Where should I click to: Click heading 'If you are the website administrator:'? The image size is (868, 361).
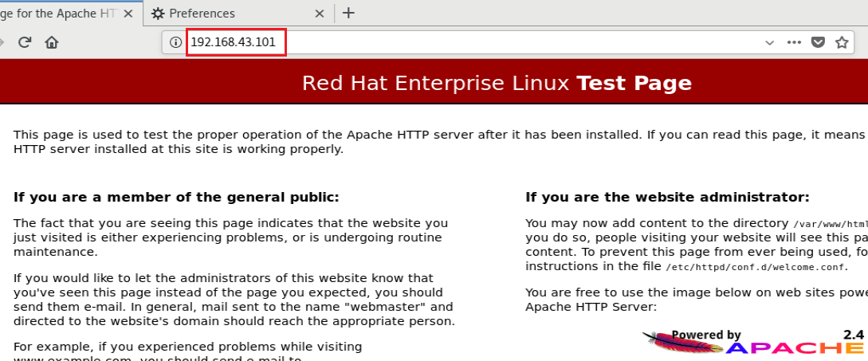coord(667,197)
